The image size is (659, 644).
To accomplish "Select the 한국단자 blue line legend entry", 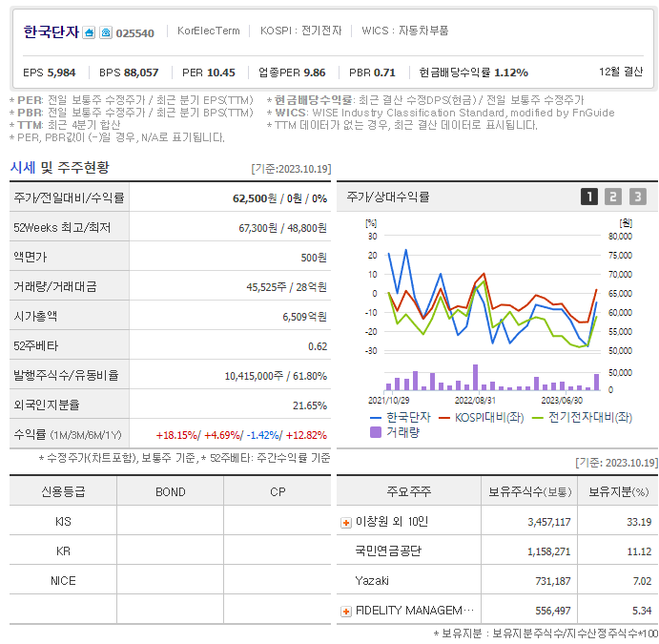I will (x=401, y=418).
